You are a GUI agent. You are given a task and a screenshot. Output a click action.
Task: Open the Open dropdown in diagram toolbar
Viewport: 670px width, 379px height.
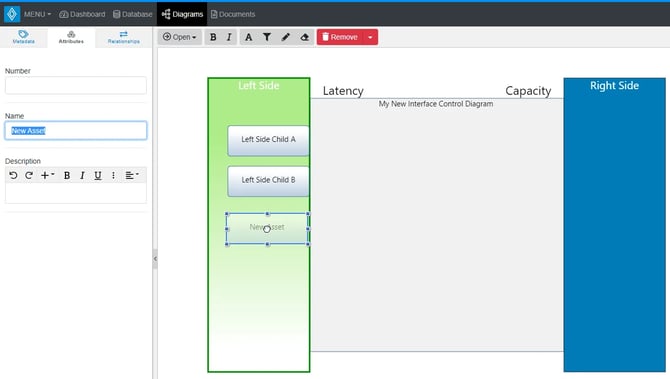click(x=179, y=37)
